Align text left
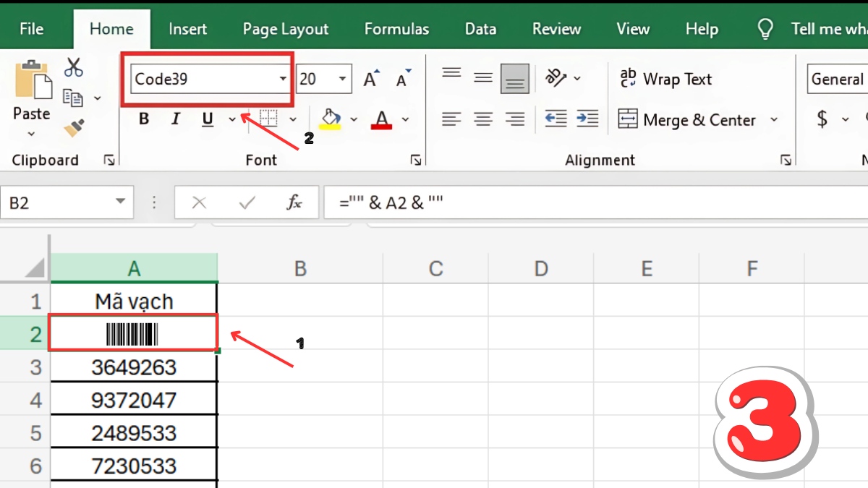Image resolution: width=868 pixels, height=488 pixels. point(451,119)
